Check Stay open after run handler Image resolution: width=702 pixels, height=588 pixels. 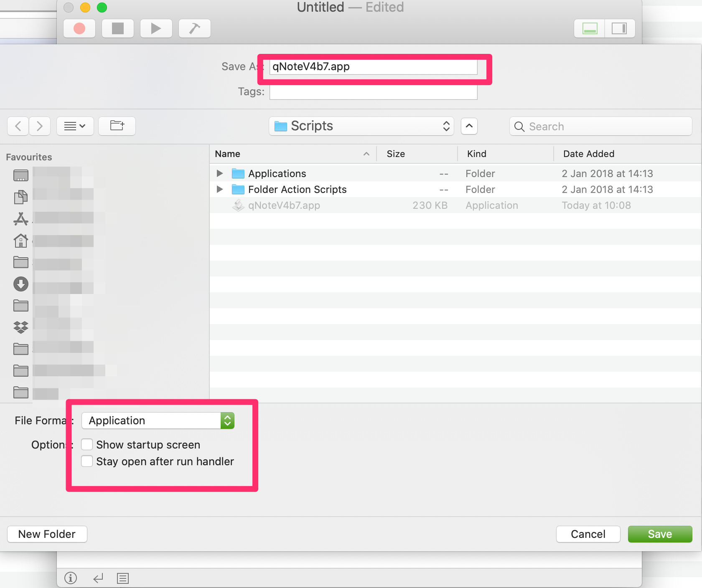point(87,461)
